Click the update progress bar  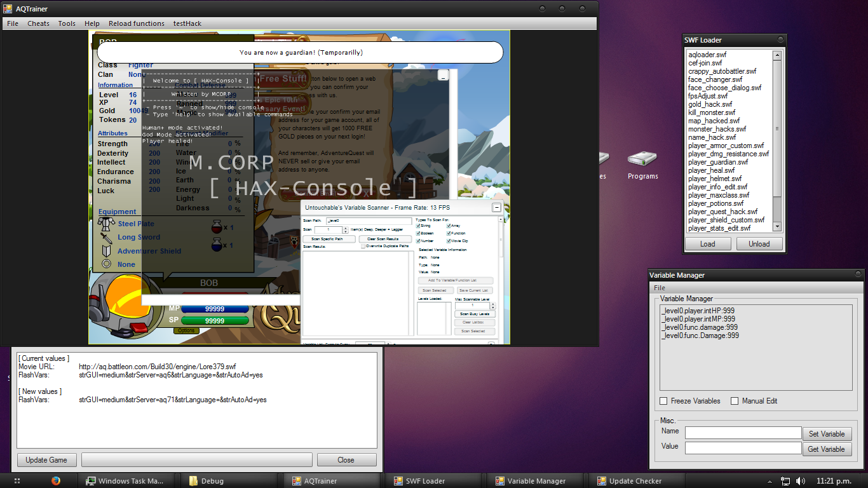(197, 460)
